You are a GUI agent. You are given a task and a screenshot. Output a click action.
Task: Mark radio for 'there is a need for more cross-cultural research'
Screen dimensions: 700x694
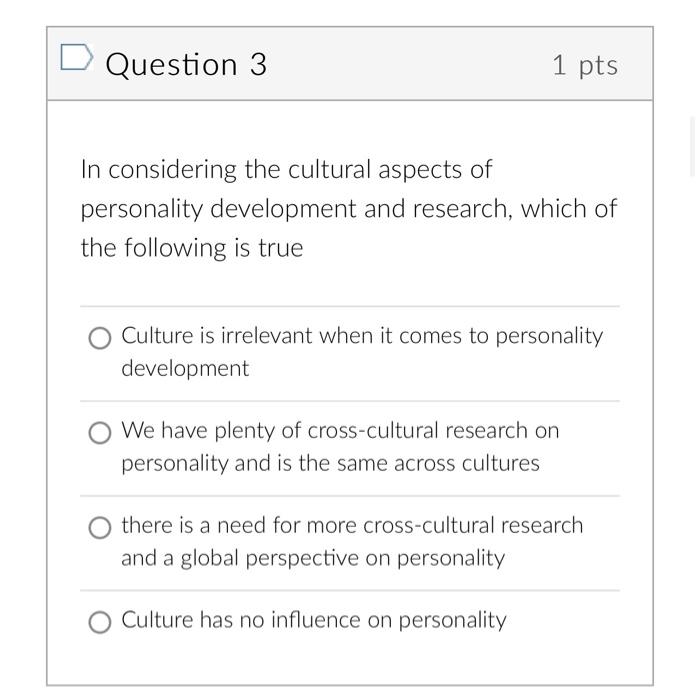[100, 528]
